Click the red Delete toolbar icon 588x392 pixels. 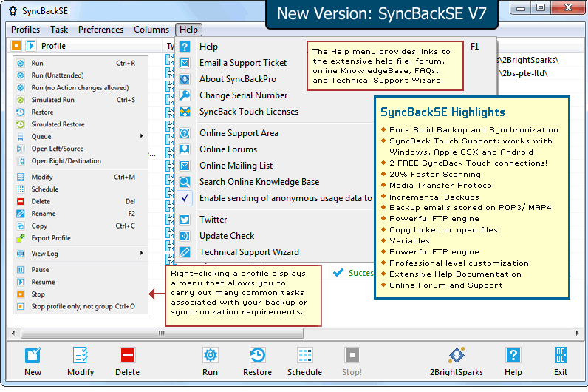click(x=128, y=355)
